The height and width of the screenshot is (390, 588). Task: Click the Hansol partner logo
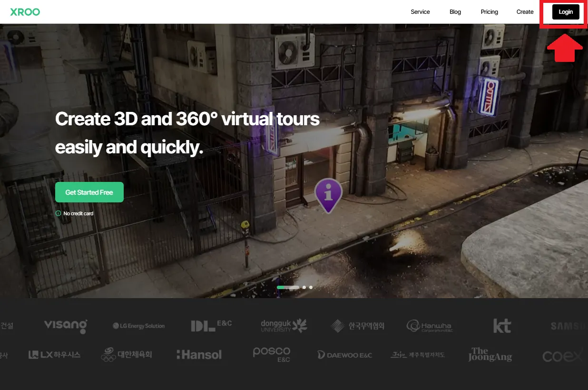point(199,355)
